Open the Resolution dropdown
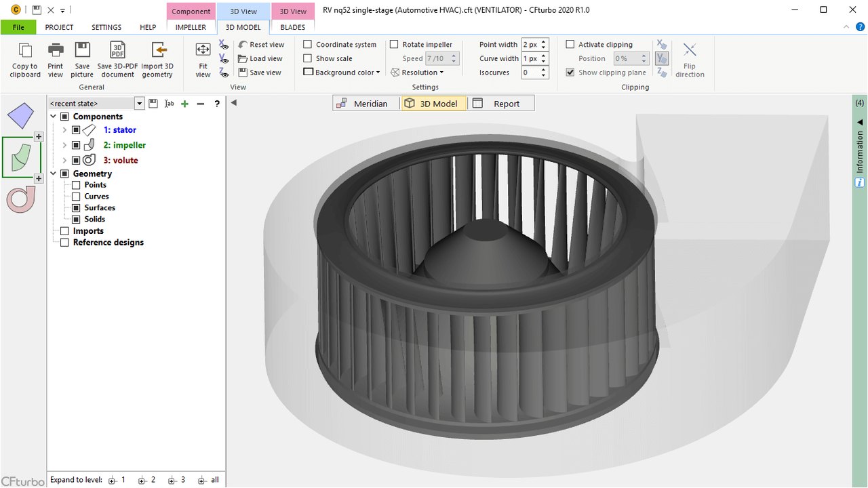 pos(417,73)
